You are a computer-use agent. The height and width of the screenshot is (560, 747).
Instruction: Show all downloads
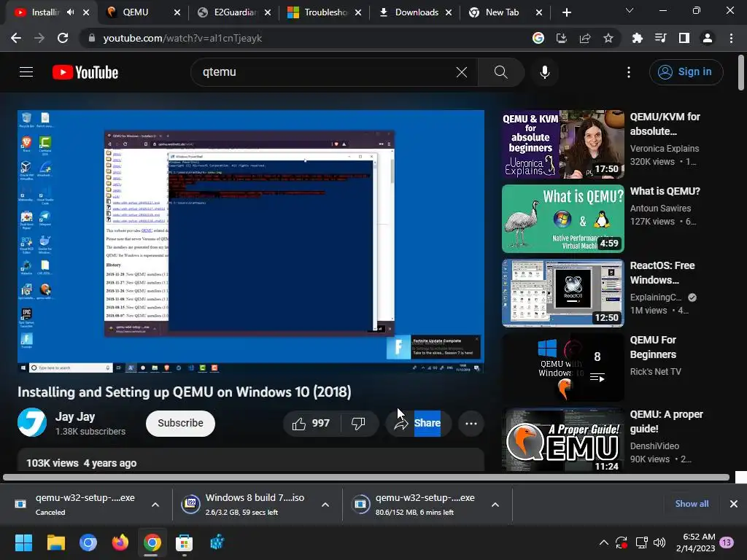click(692, 504)
